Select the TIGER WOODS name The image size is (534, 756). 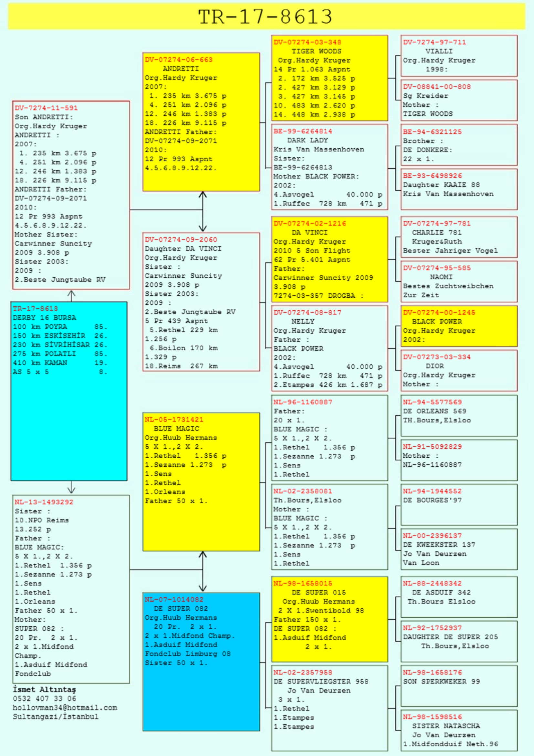click(x=317, y=51)
